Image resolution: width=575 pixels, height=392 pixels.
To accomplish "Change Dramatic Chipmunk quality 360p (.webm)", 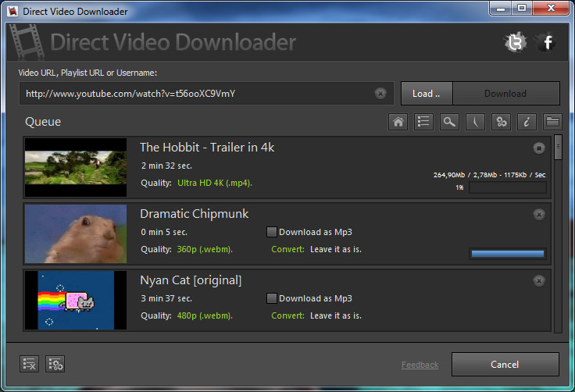I will tap(205, 249).
